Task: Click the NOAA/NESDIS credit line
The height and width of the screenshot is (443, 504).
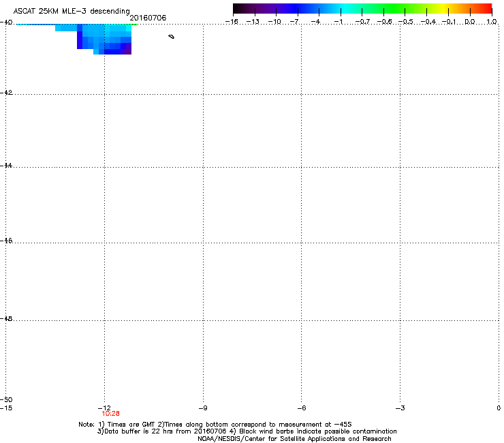Action: [294, 439]
